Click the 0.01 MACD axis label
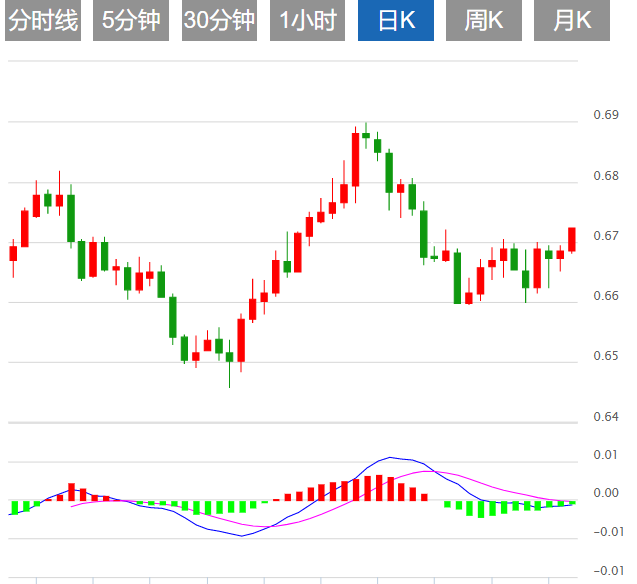637x584 pixels. 606,455
